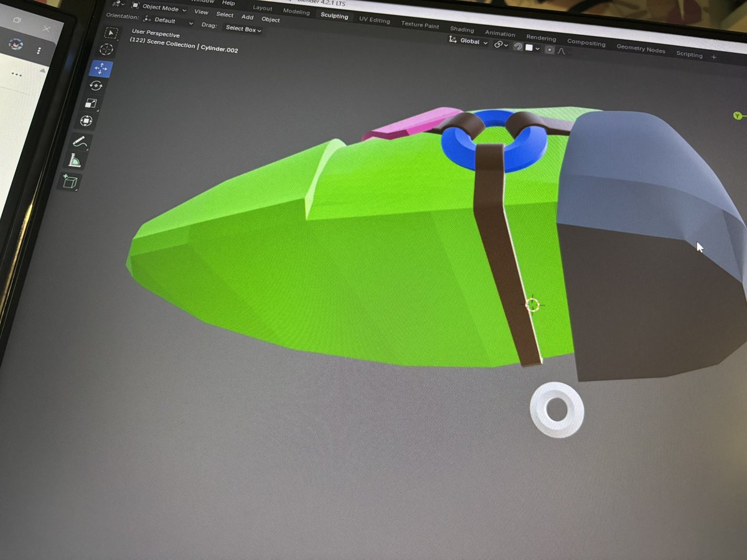Select the Measure tool
Screen dimensions: 747x560
[75, 161]
